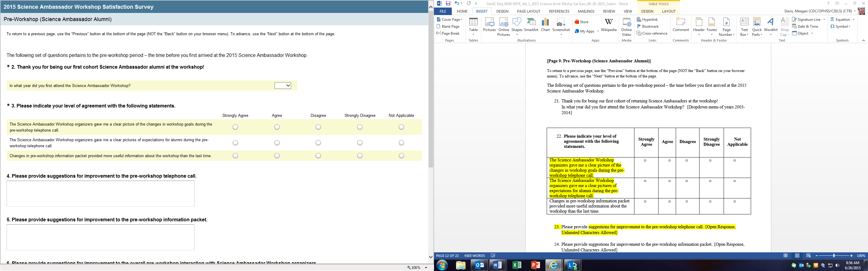The height and width of the screenshot is (271, 868).
Task: Insert a SmartArt graphic
Action: point(531,25)
